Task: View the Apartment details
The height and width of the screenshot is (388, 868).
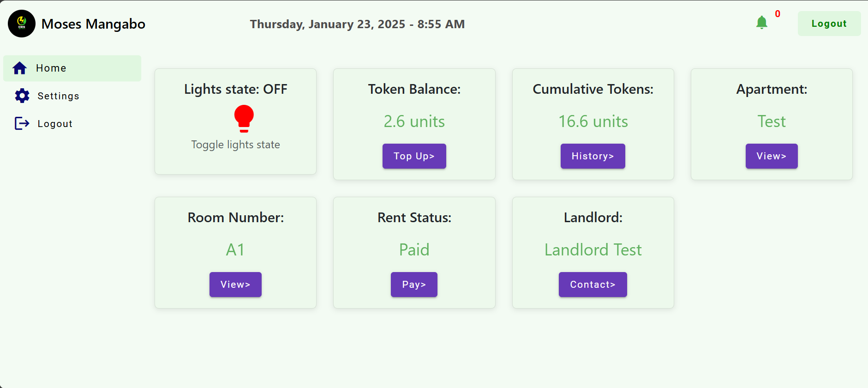Action: pos(772,156)
